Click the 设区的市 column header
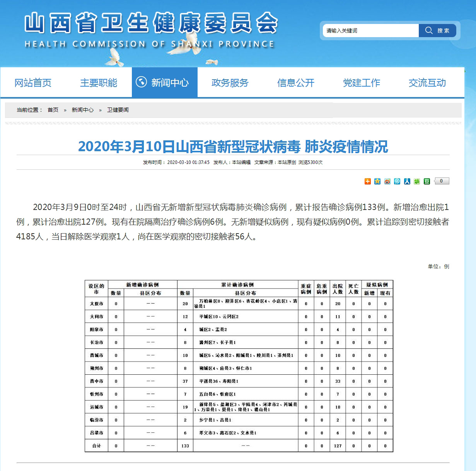Viewport: 476px width, 471px height. [x=97, y=289]
